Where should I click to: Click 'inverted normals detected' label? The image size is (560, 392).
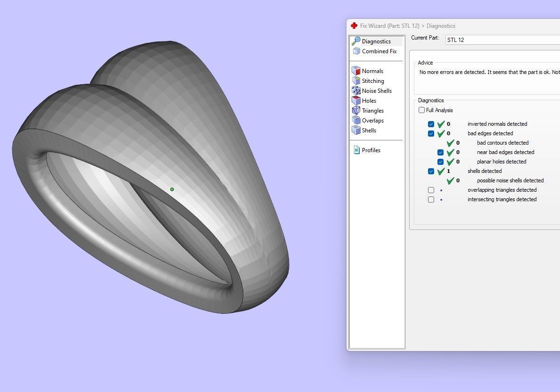497,124
